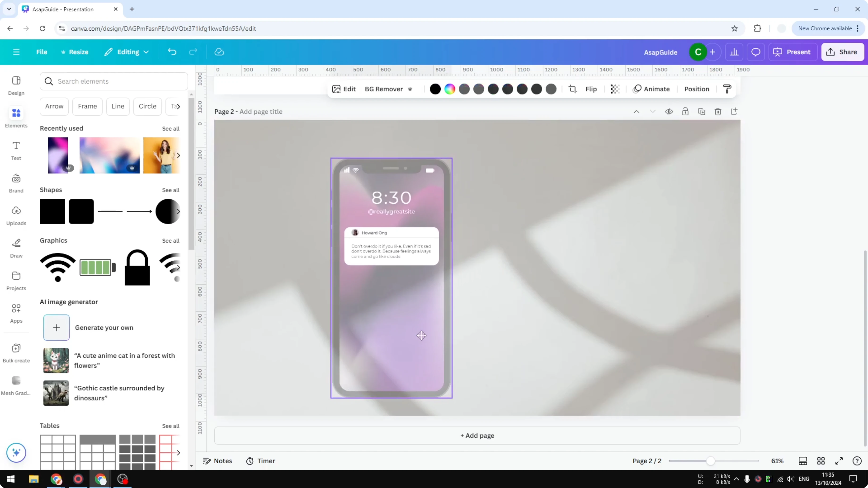Click Add page title field
The width and height of the screenshot is (868, 488).
261,112
